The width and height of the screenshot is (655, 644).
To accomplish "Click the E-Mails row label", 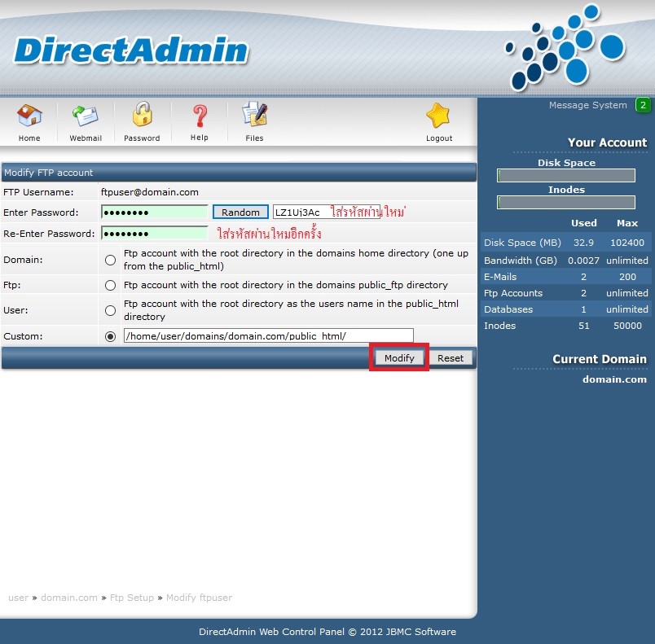I will click(500, 277).
